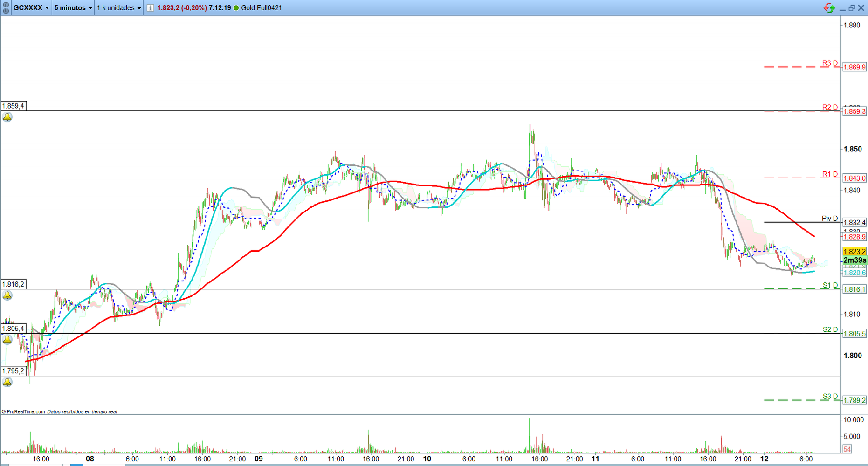Viewport: 868px width, 466px height.
Task: Click the S3 D support label
Action: 830,397
